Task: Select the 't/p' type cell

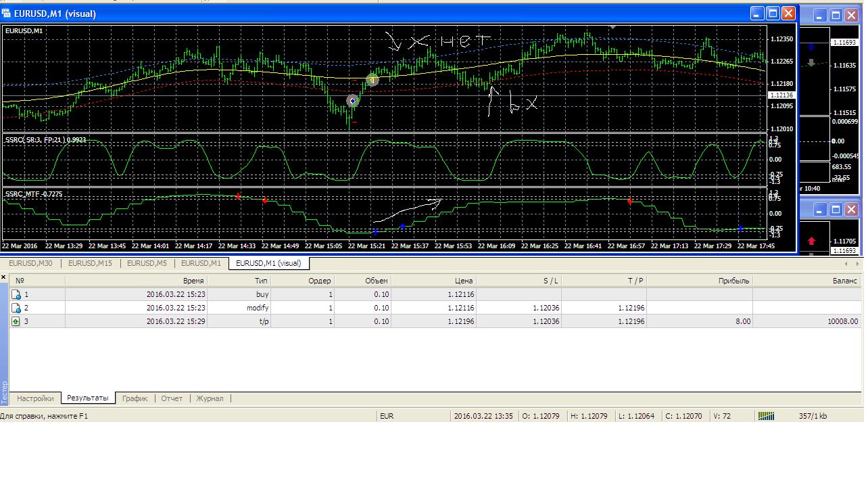Action: coord(239,321)
